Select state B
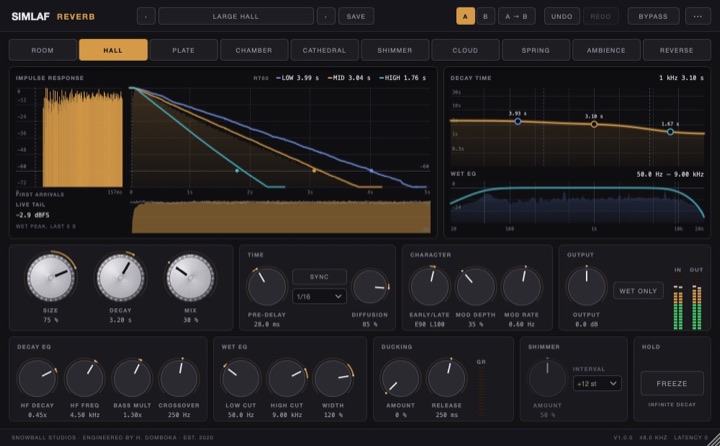The width and height of the screenshot is (720, 446). [485, 16]
